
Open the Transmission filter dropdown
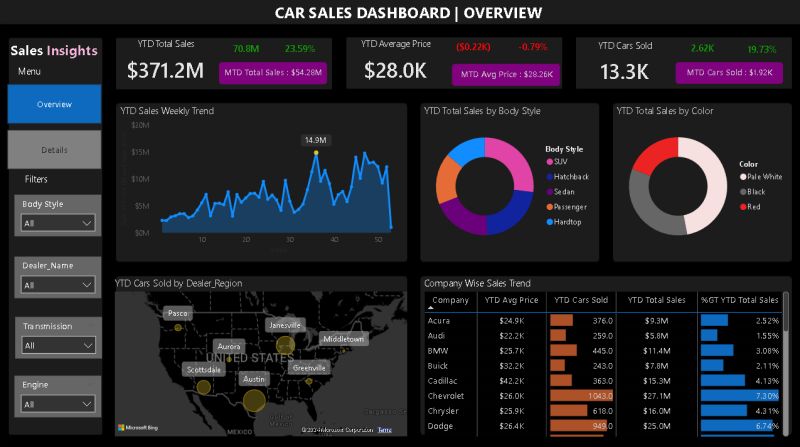[x=58, y=345]
